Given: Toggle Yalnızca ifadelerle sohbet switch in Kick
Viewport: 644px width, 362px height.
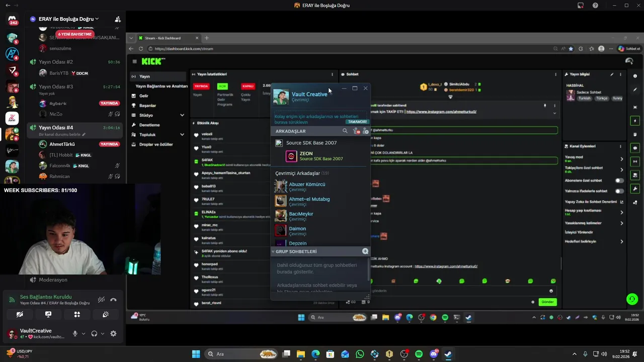Looking at the screenshot, I should [x=619, y=191].
